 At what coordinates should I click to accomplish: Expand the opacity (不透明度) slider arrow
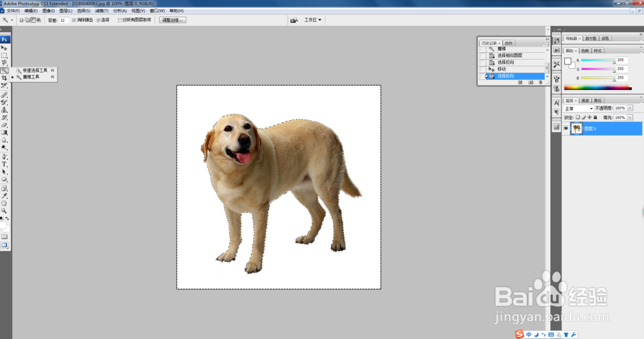[629, 108]
